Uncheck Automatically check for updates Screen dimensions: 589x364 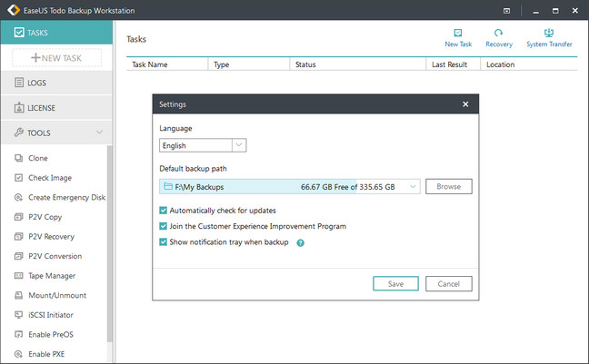point(163,211)
